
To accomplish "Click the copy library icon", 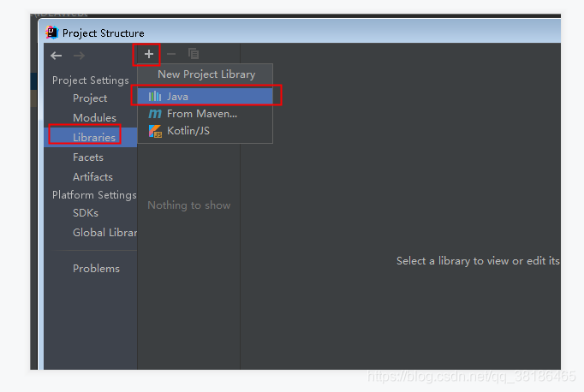I will pyautogui.click(x=194, y=54).
